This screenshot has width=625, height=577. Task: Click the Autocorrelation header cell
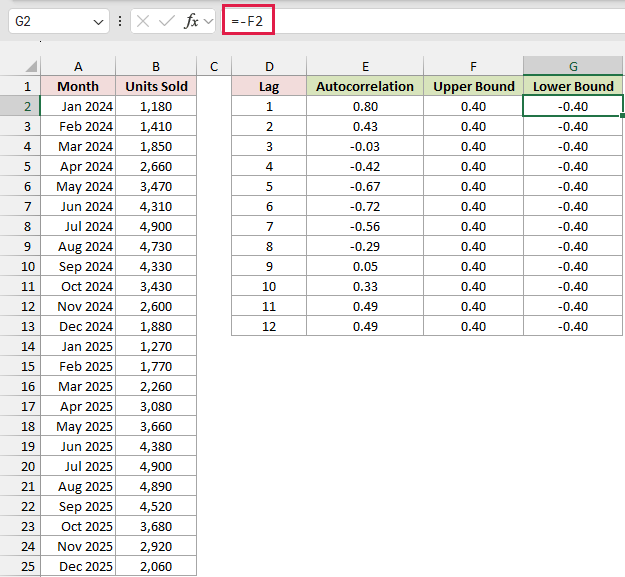[365, 86]
